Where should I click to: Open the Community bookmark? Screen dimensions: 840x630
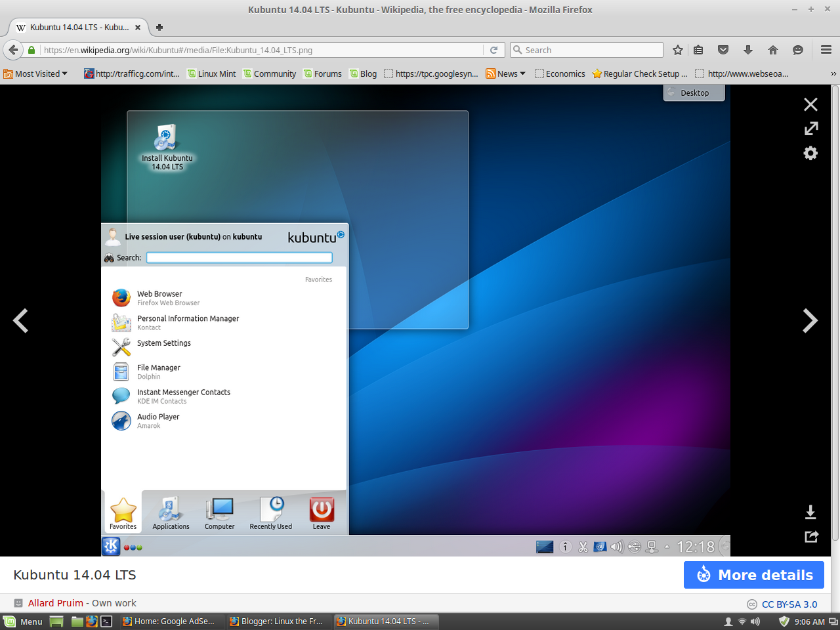click(270, 73)
